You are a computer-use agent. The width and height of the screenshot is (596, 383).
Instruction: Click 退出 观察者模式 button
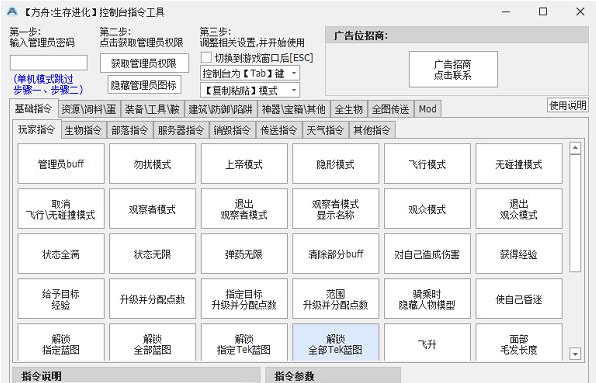pyautogui.click(x=244, y=209)
